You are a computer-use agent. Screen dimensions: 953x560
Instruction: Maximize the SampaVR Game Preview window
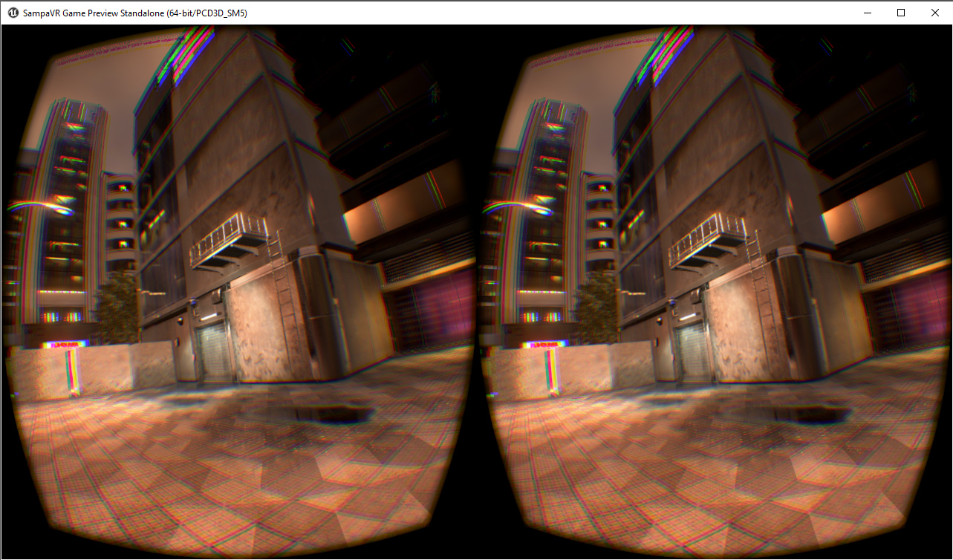pyautogui.click(x=901, y=13)
